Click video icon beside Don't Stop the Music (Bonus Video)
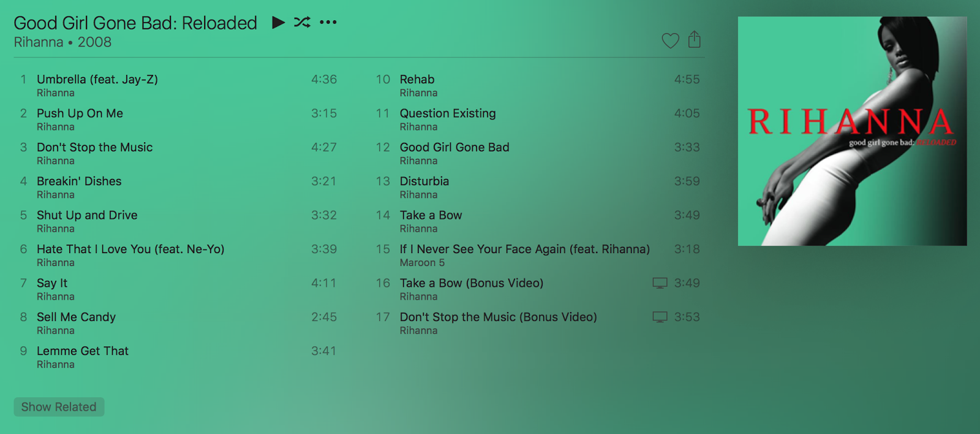This screenshot has height=434, width=980. [x=660, y=317]
